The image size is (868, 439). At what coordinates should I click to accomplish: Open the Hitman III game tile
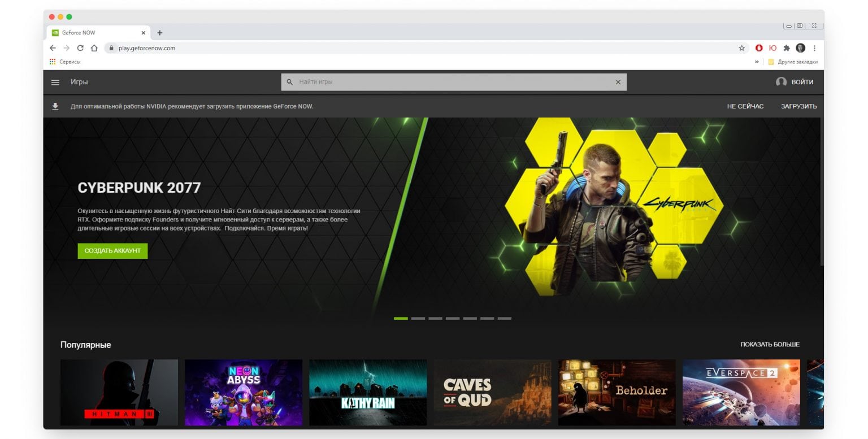point(119,393)
